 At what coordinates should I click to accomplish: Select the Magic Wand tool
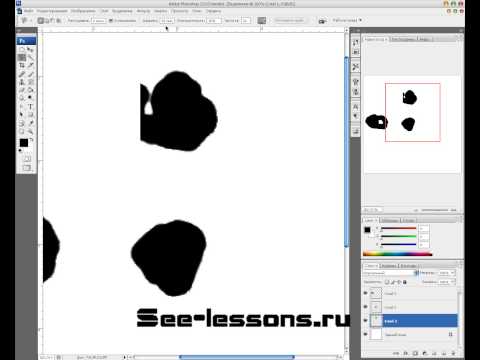coord(30,58)
